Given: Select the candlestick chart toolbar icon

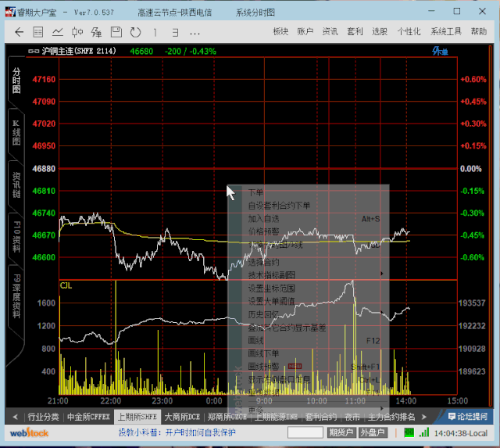Looking at the screenshot, I should click(77, 32).
